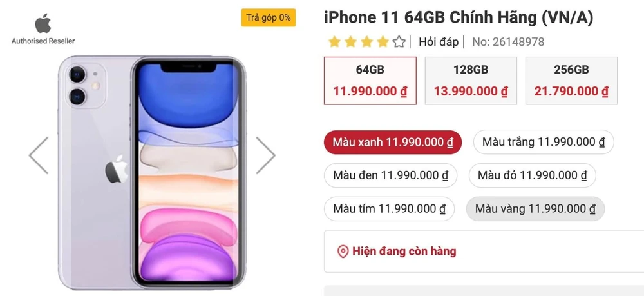Click the Apple Authorised Reseller logo

43,29
